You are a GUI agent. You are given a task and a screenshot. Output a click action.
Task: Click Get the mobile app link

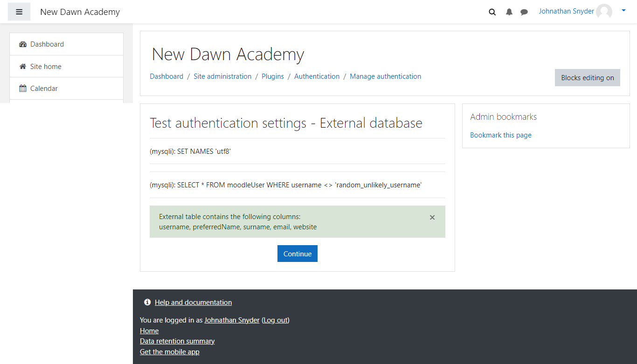click(170, 352)
